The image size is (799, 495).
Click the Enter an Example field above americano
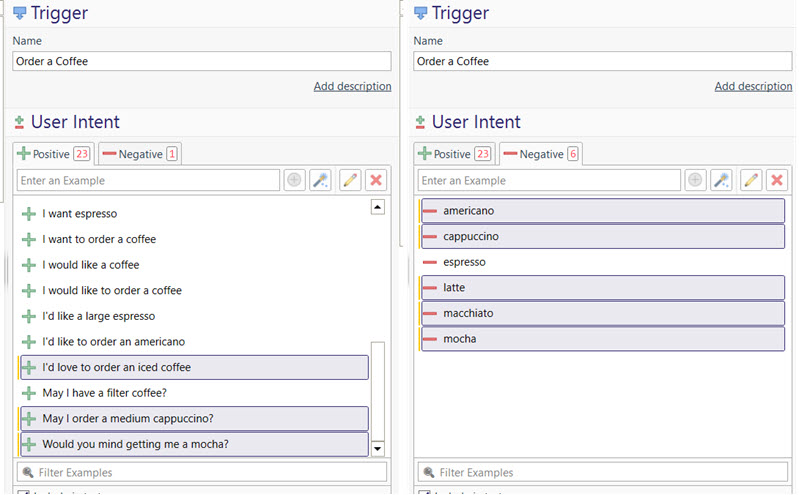pos(548,180)
